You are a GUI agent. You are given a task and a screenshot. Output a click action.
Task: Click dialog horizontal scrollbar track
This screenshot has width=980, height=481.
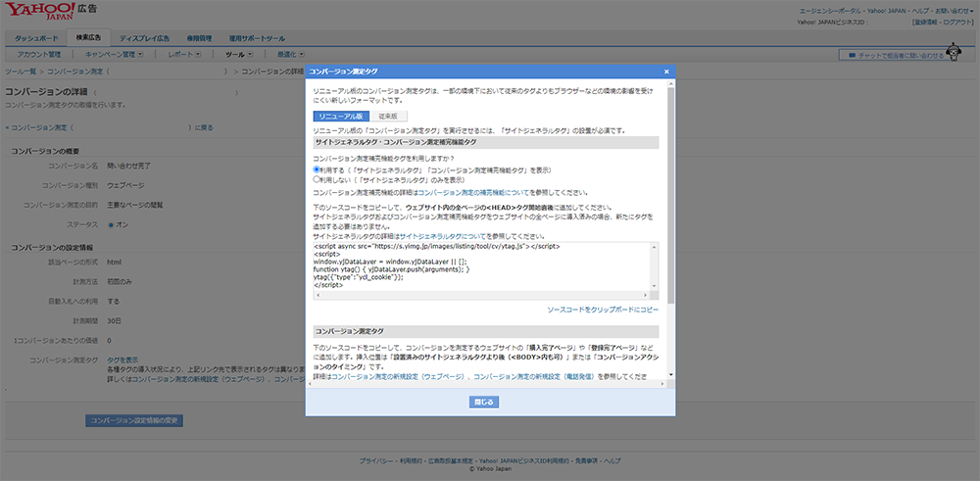click(x=487, y=384)
